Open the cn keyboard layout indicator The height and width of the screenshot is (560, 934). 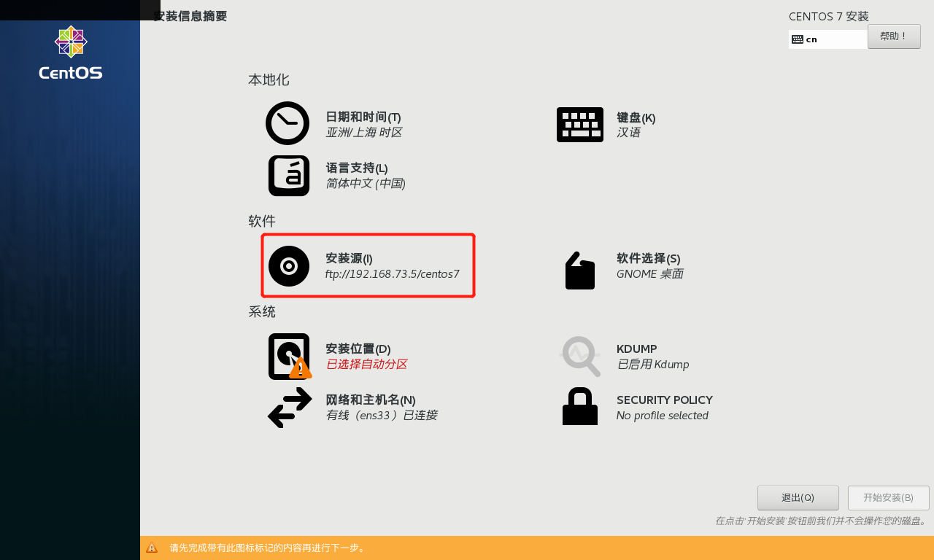pos(828,39)
